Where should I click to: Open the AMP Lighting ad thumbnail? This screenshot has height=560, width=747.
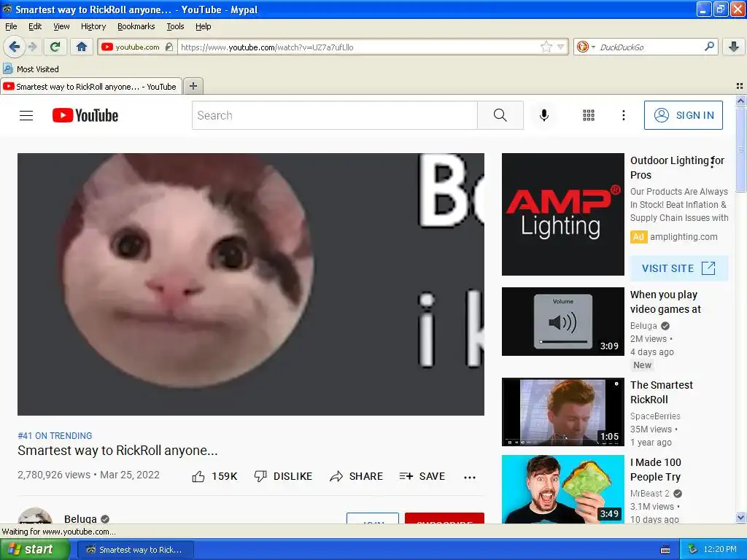tap(563, 214)
